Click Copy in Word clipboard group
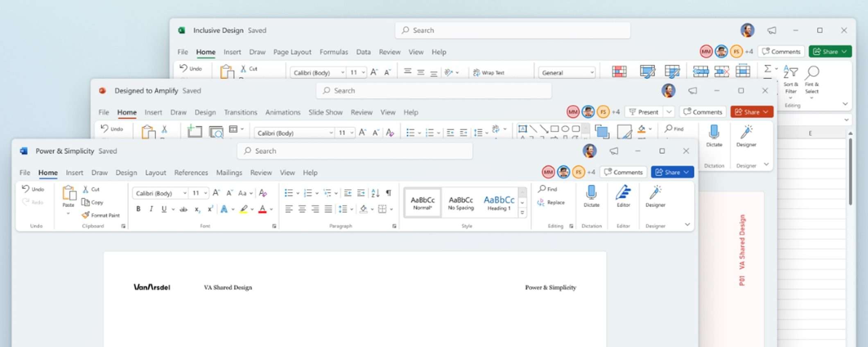This screenshot has height=347, width=868. [93, 202]
